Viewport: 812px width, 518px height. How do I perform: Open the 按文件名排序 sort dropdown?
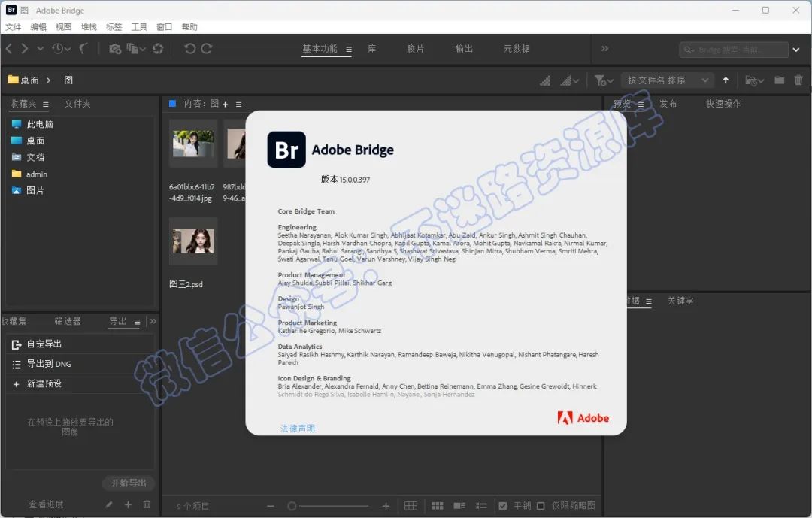tap(668, 80)
